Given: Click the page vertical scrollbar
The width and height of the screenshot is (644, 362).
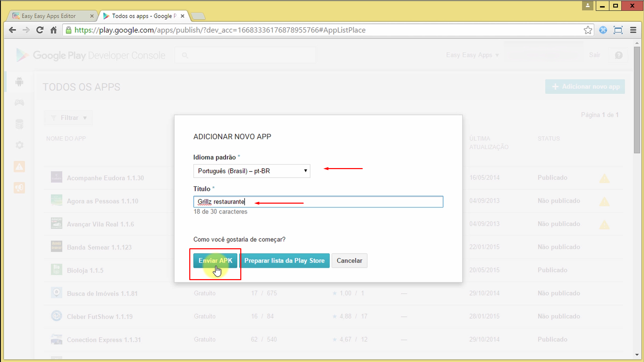Looking at the screenshot, I should coord(637,101).
